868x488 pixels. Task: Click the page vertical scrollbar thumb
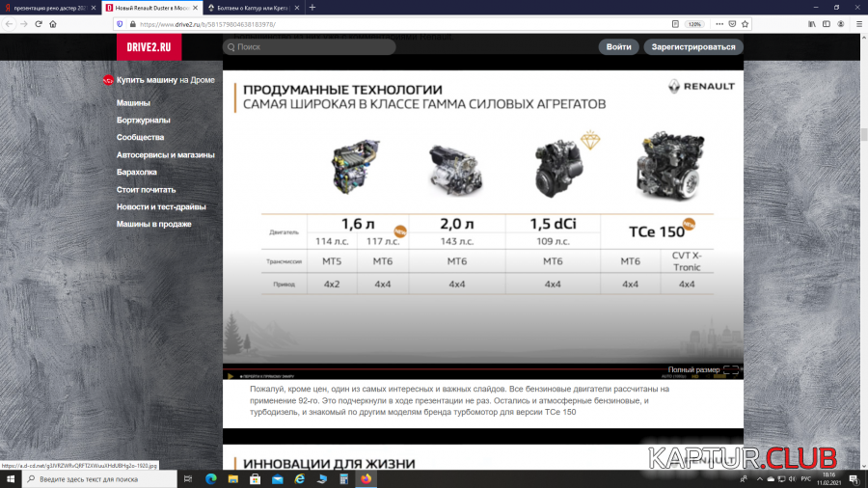[x=863, y=134]
